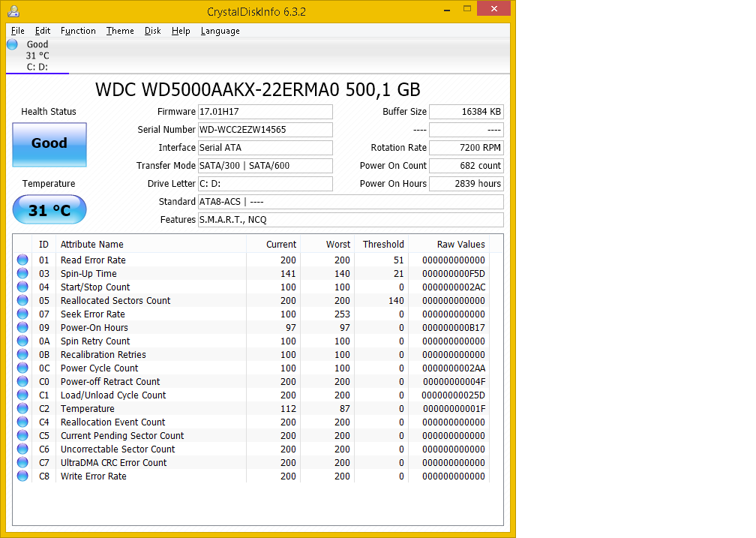Click status orb for Load/Unload Cycle Count row
Image resolution: width=756 pixels, height=538 pixels.
[22, 395]
